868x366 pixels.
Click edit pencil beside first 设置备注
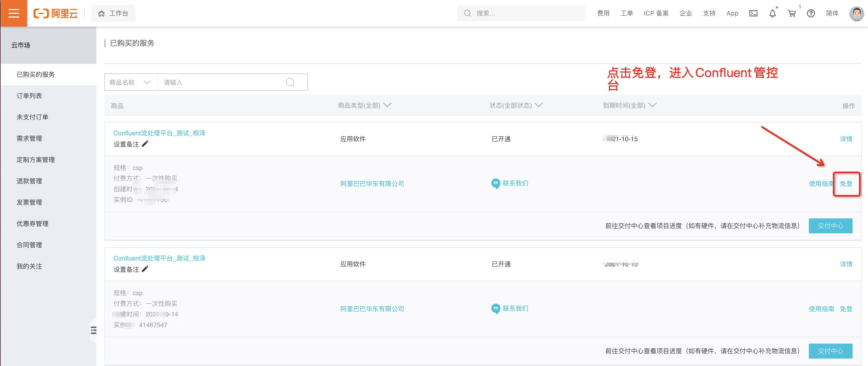[x=145, y=144]
